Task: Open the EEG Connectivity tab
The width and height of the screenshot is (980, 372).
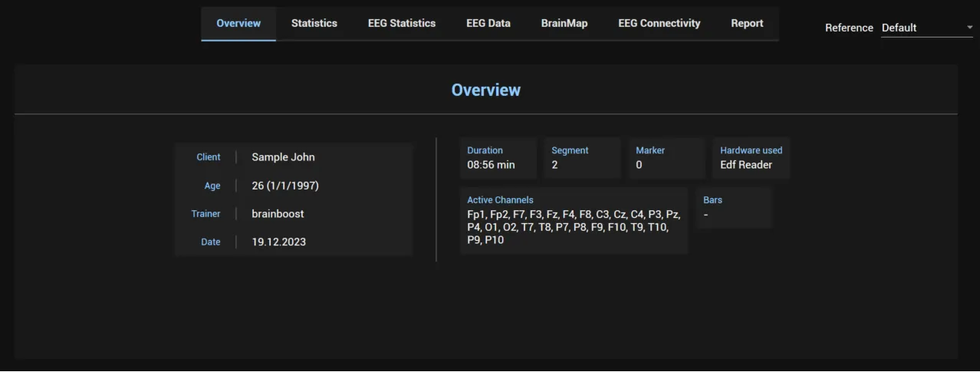Action: click(x=659, y=23)
